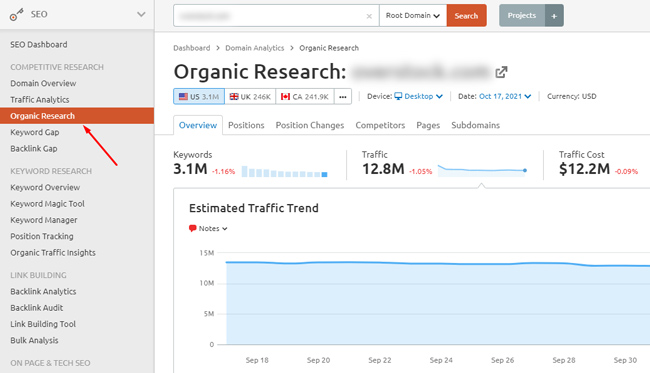The height and width of the screenshot is (373, 650).
Task: Open Keyword Gap in sidebar
Action: click(x=35, y=132)
